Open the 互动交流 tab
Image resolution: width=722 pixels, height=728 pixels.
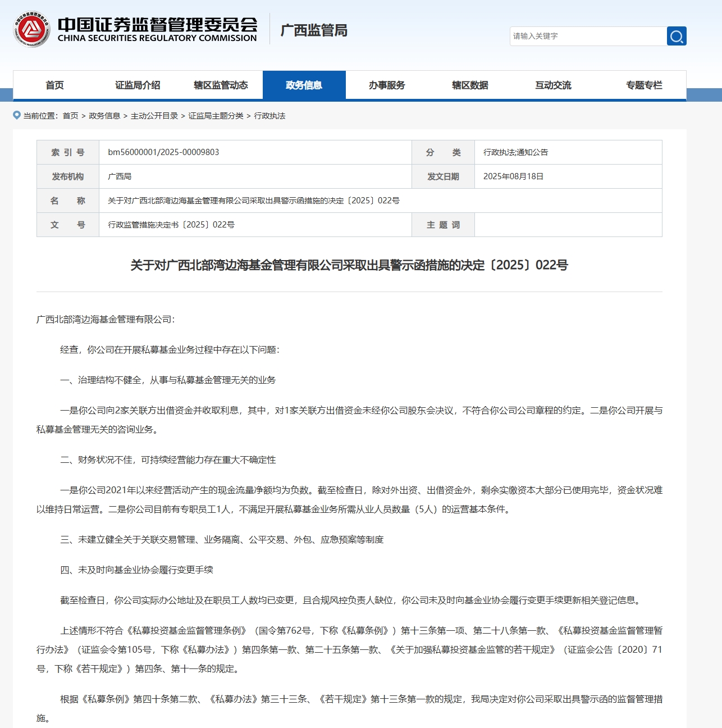click(x=553, y=85)
